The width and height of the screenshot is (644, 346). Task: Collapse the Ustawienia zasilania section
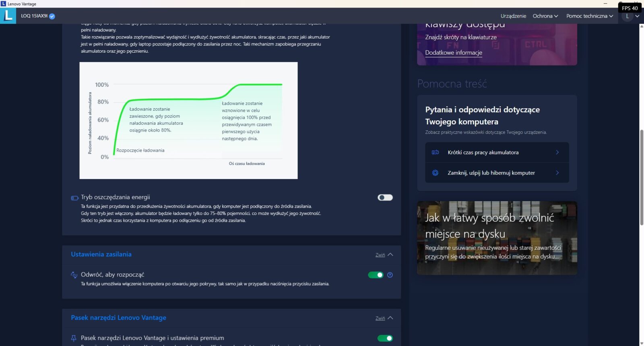pyautogui.click(x=384, y=255)
